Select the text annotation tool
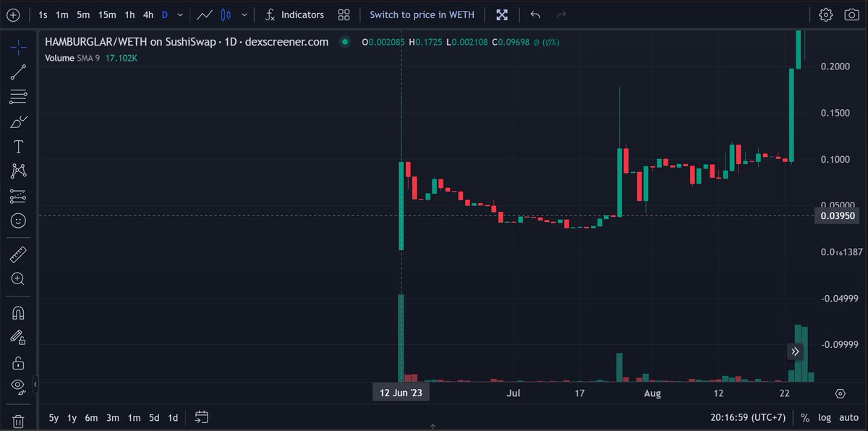 point(19,146)
